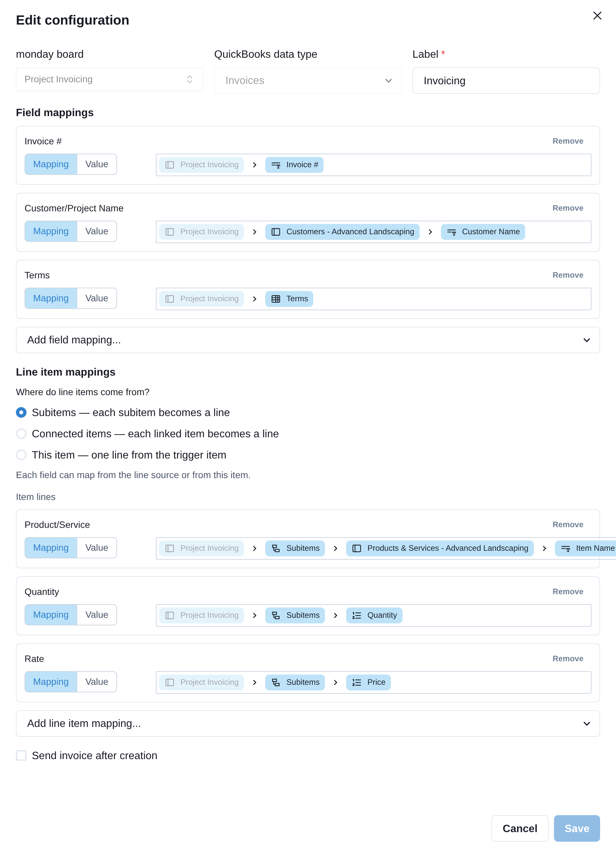Remove the Terms field mapping
The height and width of the screenshot is (852, 616).
pyautogui.click(x=568, y=275)
